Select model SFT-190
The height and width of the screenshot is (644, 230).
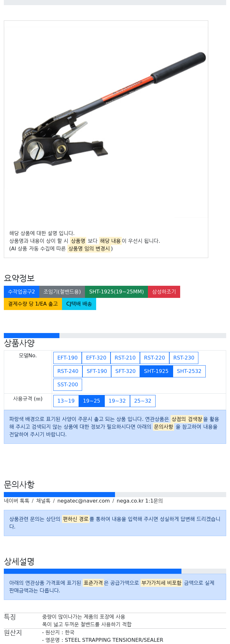[x=97, y=371]
